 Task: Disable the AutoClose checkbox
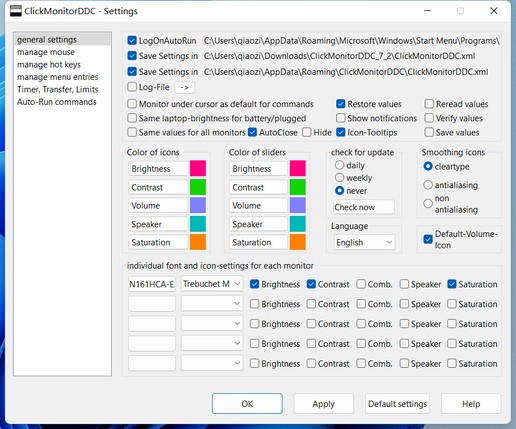click(x=252, y=132)
